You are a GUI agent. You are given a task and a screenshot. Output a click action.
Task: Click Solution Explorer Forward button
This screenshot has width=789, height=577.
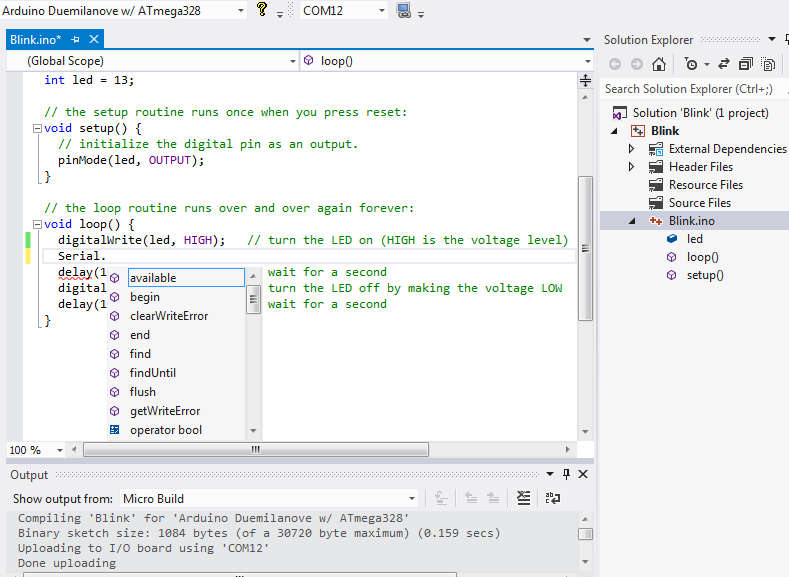(637, 64)
